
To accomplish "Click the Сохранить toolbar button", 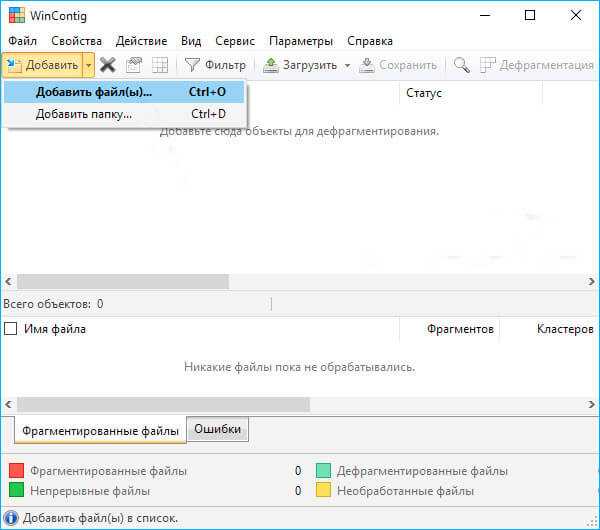I will pos(398,65).
